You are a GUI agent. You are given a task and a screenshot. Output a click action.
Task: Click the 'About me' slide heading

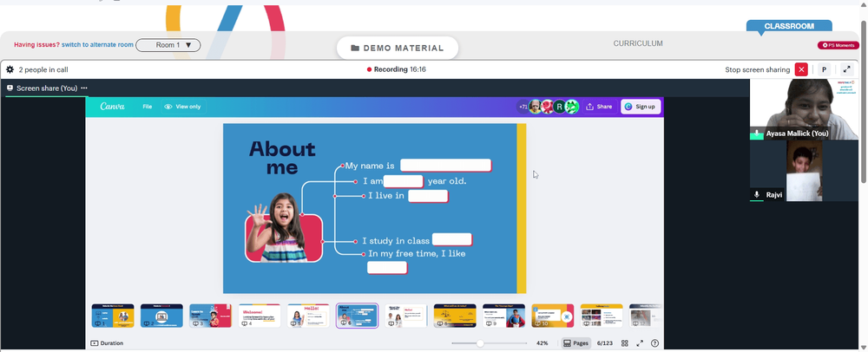282,158
